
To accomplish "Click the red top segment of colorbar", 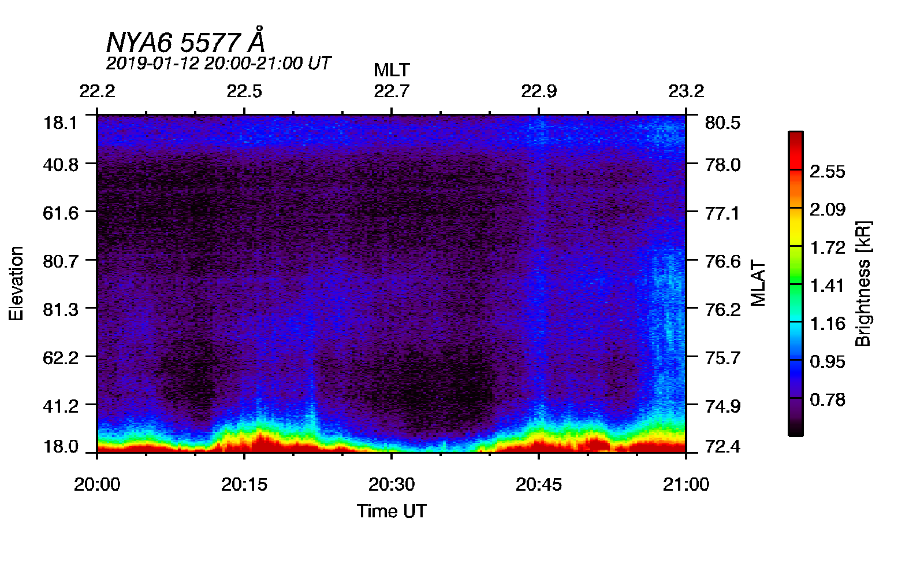I will pos(796,151).
